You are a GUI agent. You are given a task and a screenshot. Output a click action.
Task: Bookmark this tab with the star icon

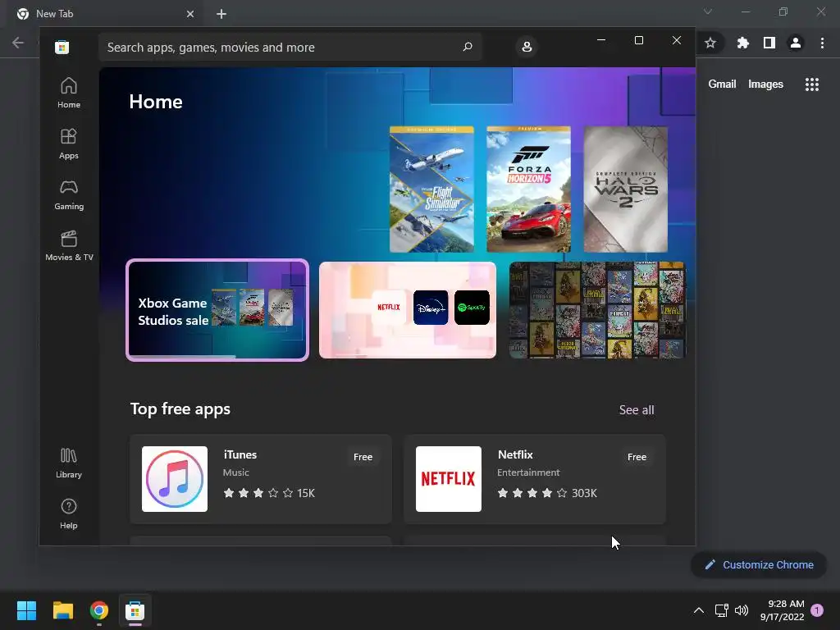click(710, 43)
